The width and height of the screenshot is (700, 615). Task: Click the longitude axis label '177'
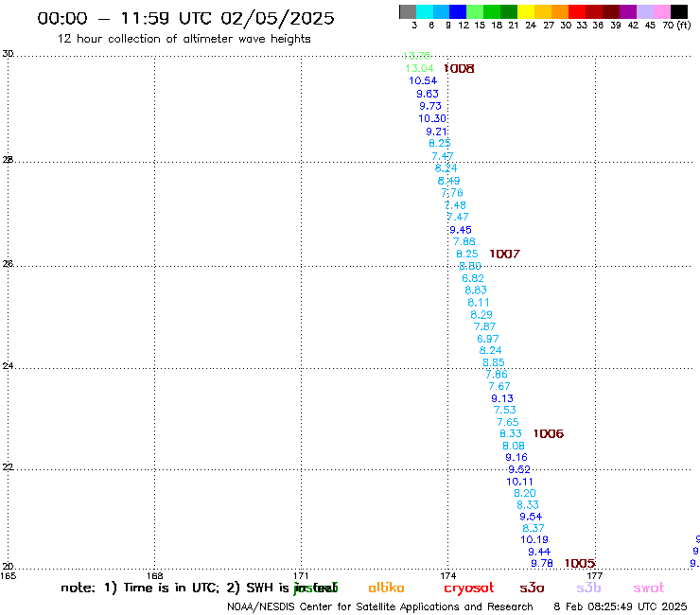[x=595, y=575]
